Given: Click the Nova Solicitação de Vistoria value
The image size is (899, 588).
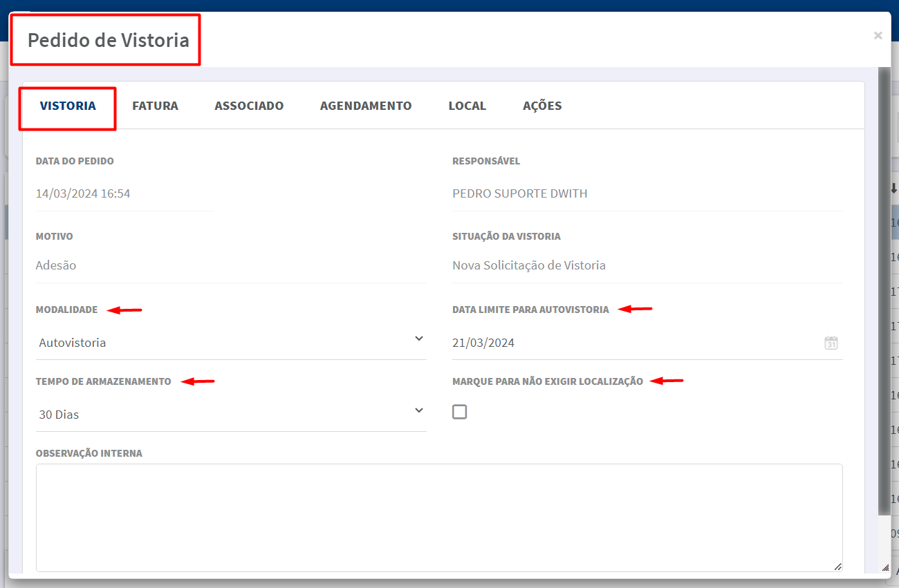Looking at the screenshot, I should 529,265.
